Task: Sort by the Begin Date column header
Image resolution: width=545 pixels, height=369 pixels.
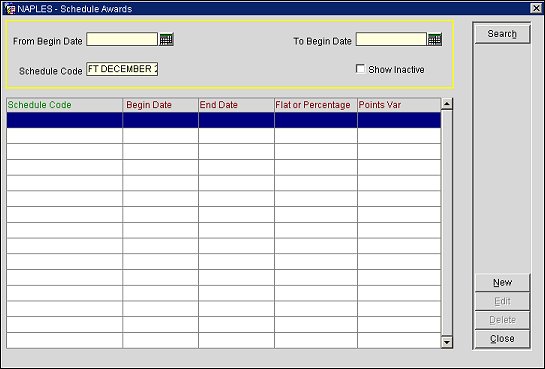Action: [x=160, y=105]
